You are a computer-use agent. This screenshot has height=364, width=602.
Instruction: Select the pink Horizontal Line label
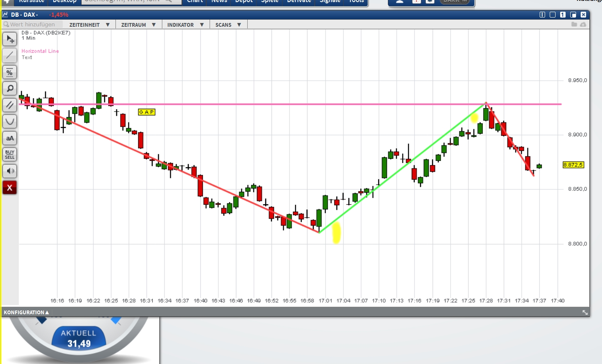click(40, 51)
